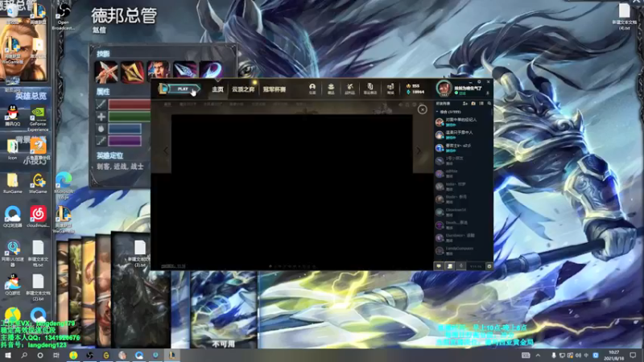Image resolution: width=644 pixels, height=362 pixels.
Task: Select friend 刘蛋中单的经纪人
Action: point(463,122)
